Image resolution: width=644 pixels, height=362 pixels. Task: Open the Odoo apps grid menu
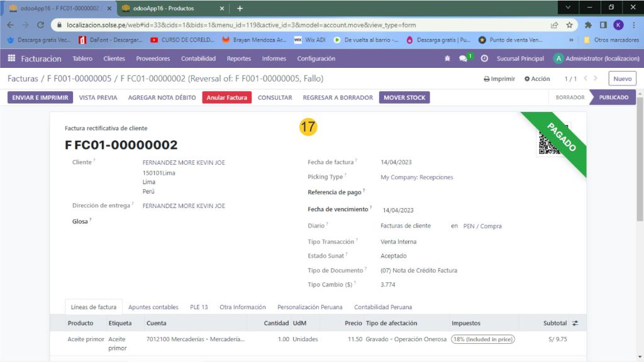point(11,58)
